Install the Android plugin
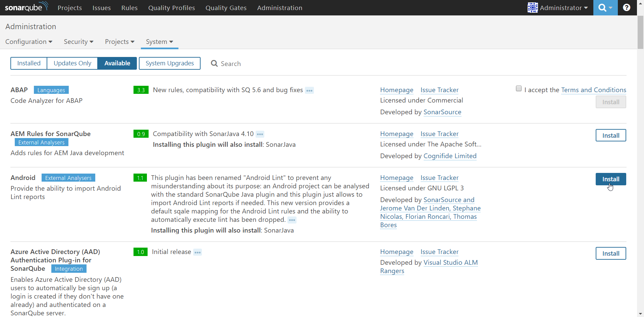 point(611,179)
